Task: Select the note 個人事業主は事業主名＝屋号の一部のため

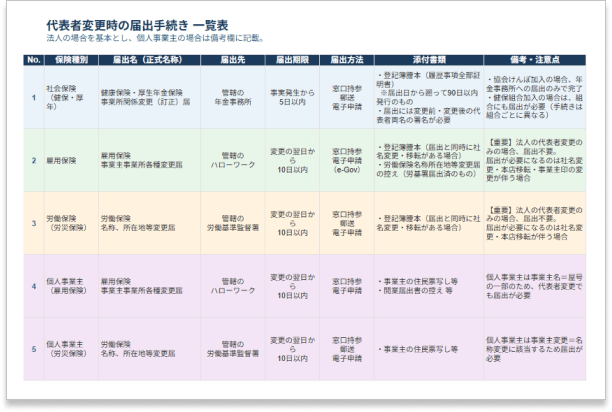Action: point(535,286)
